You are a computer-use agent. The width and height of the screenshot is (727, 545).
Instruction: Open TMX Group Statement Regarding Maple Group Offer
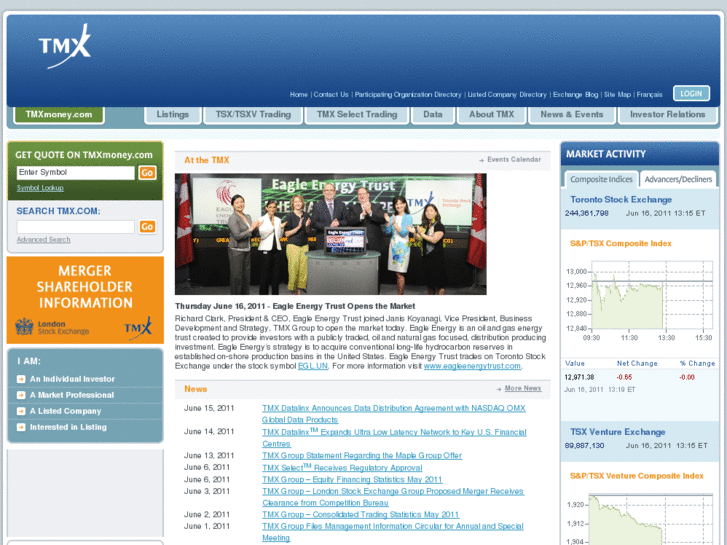pos(362,455)
